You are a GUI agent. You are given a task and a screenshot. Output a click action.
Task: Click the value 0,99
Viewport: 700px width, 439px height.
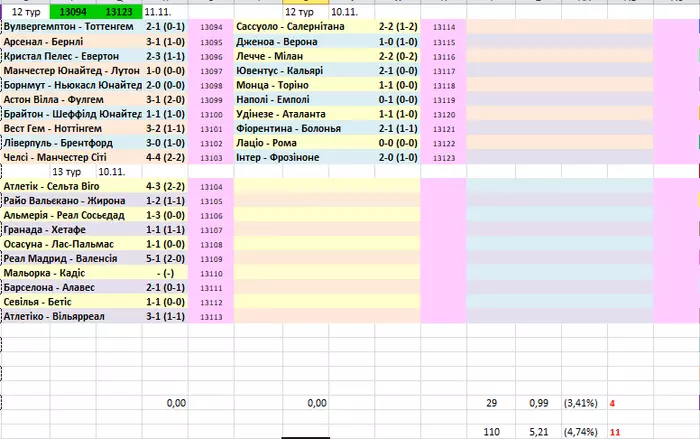click(538, 403)
